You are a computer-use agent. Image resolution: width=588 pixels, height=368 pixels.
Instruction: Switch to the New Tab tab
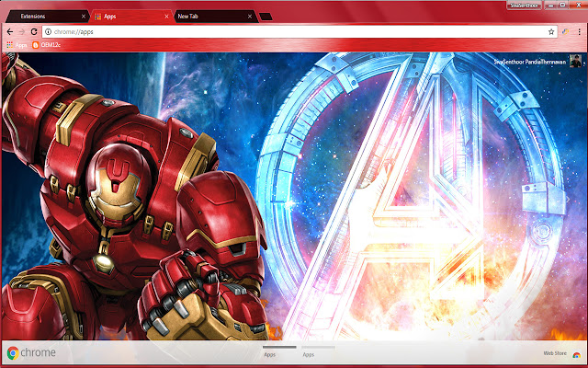tap(216, 17)
